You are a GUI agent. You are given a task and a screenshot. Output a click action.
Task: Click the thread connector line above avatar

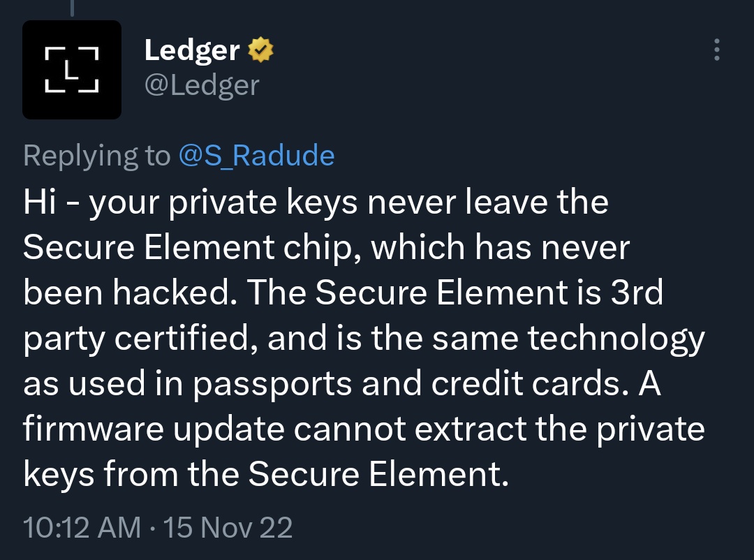pos(71,7)
